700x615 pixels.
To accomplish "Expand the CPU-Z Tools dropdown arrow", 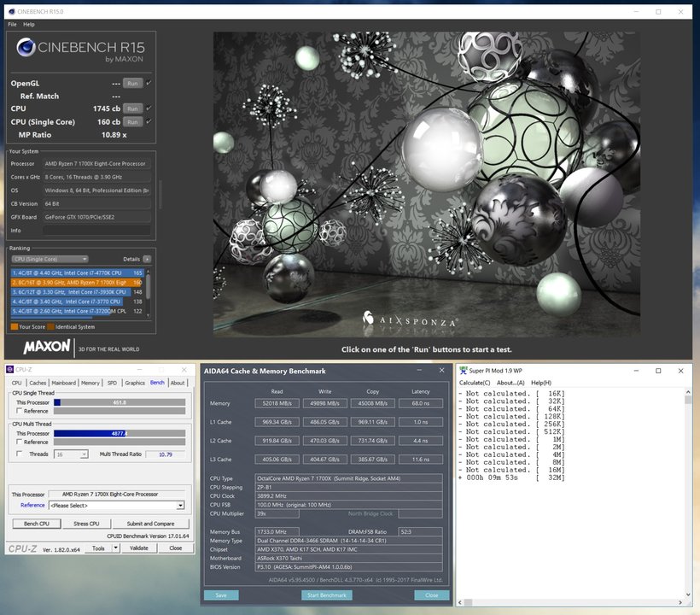I will tap(115, 548).
